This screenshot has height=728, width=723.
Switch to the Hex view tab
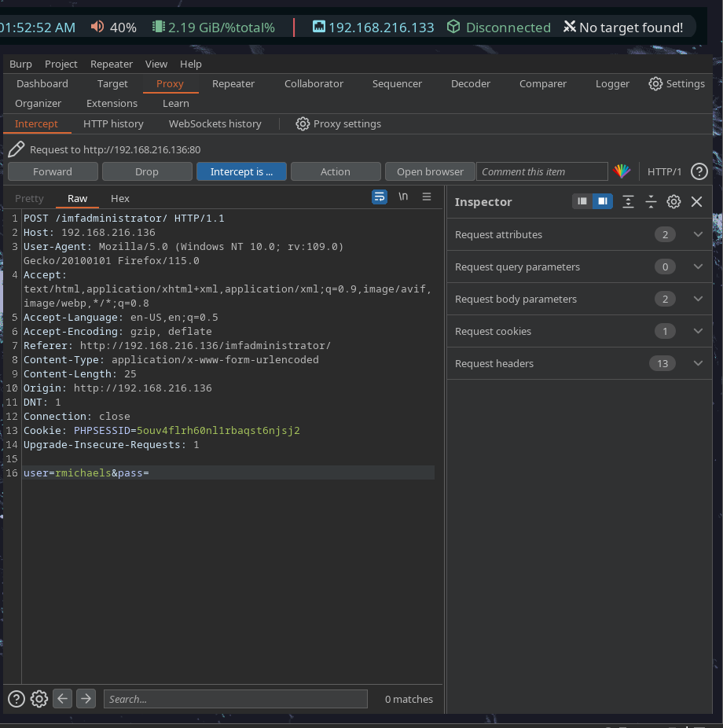[x=119, y=198]
